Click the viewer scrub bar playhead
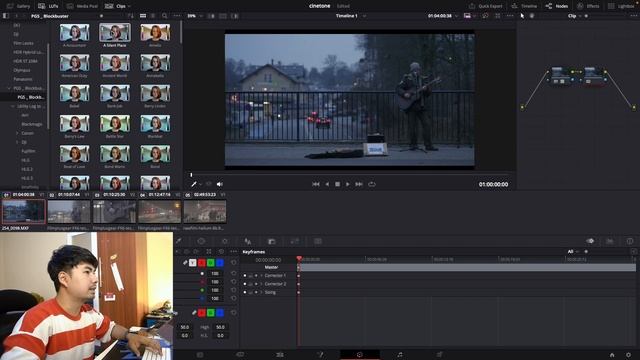Image resolution: width=640 pixels, height=360 pixels. (191, 175)
